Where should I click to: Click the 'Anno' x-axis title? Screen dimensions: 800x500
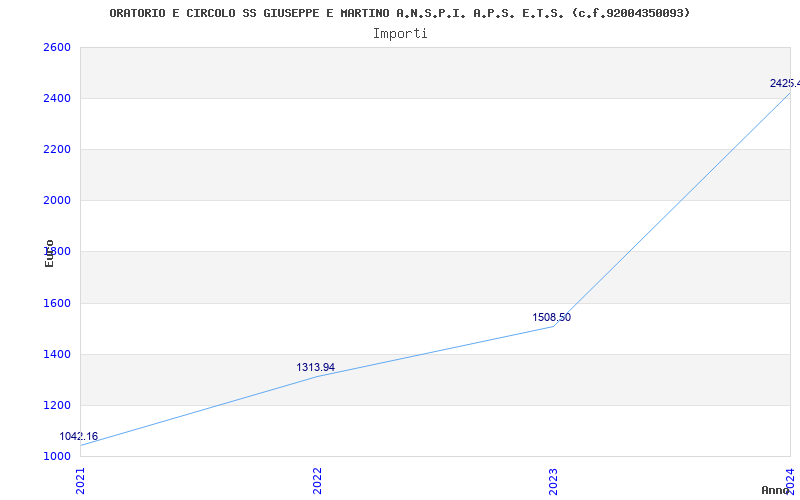[775, 490]
